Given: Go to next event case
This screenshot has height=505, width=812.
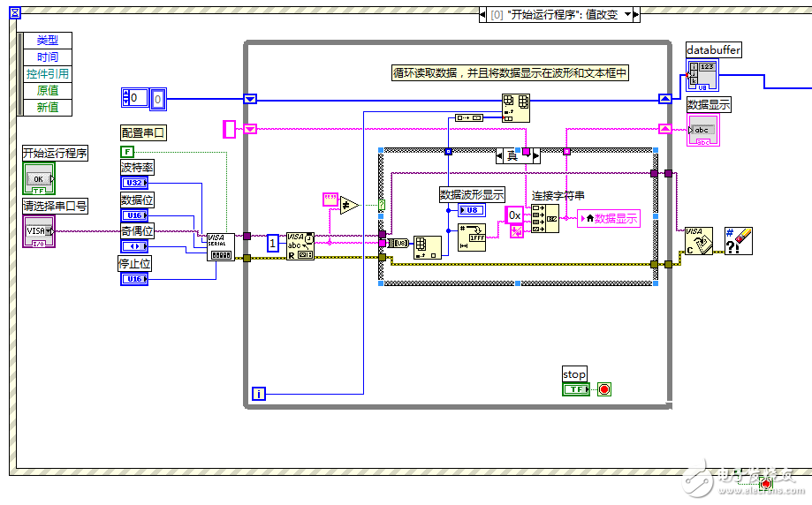Looking at the screenshot, I should coord(636,14).
